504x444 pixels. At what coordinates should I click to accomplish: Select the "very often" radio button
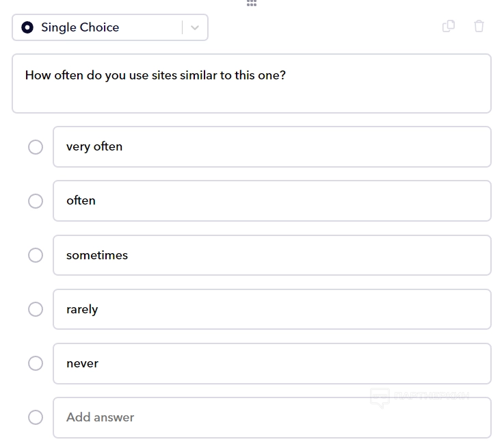tap(36, 147)
